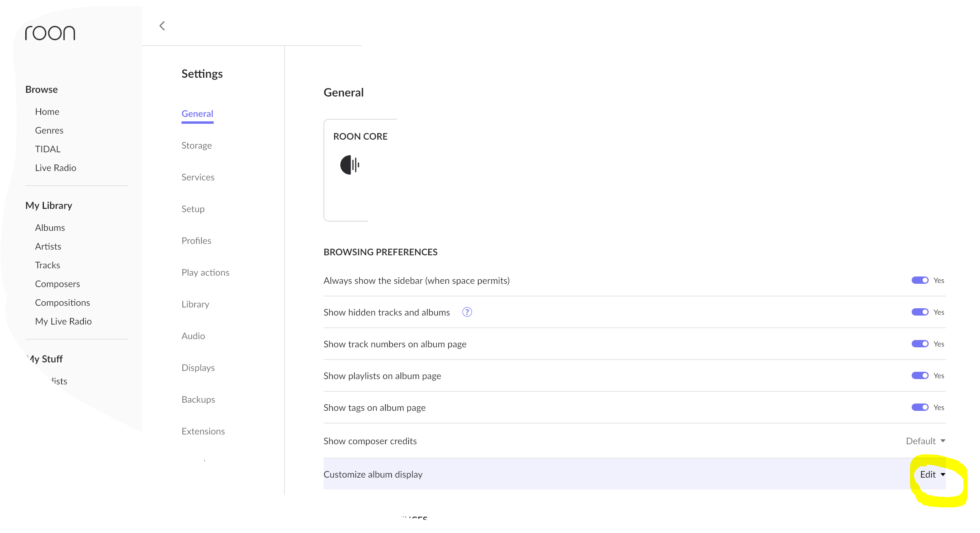Open Albums in My Library

(50, 228)
